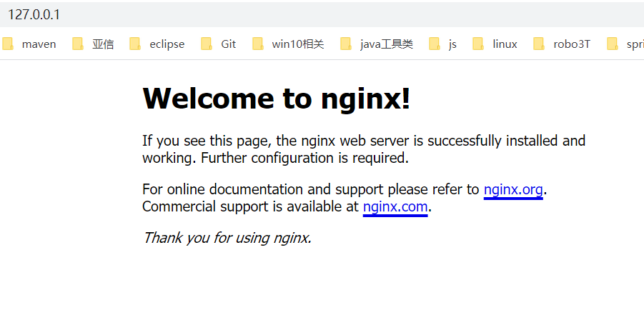Open the linux bookmarks folder

coord(495,44)
